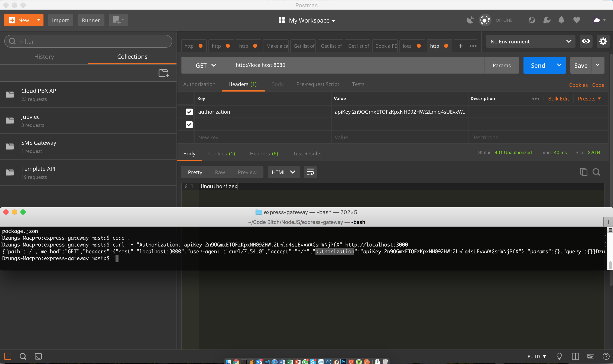The image size is (613, 364).
Task: Open response Cookies (1) tab
Action: point(221,153)
